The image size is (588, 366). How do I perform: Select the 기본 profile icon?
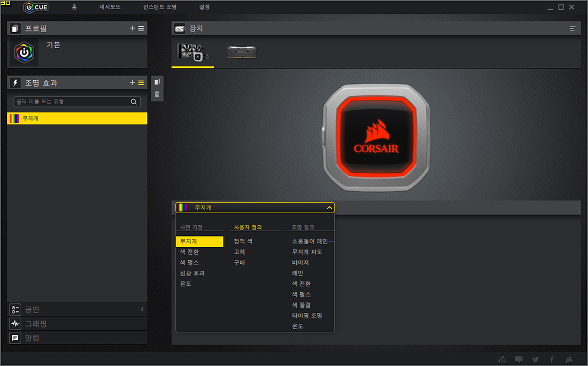click(x=24, y=52)
